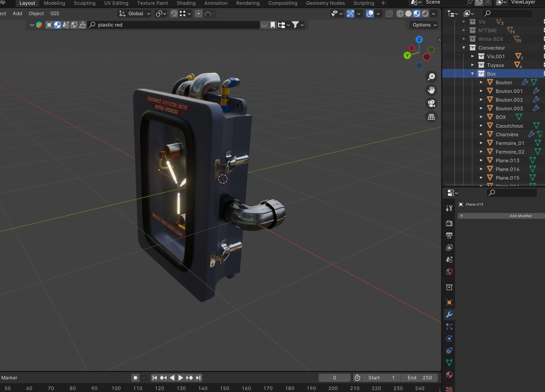
Task: Open viewport shading options dropdown arrow
Action: point(434,13)
